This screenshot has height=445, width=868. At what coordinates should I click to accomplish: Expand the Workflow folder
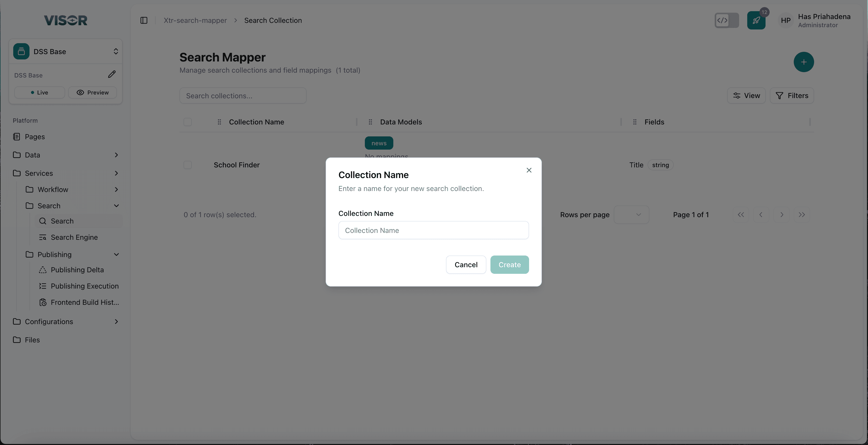(x=72, y=189)
